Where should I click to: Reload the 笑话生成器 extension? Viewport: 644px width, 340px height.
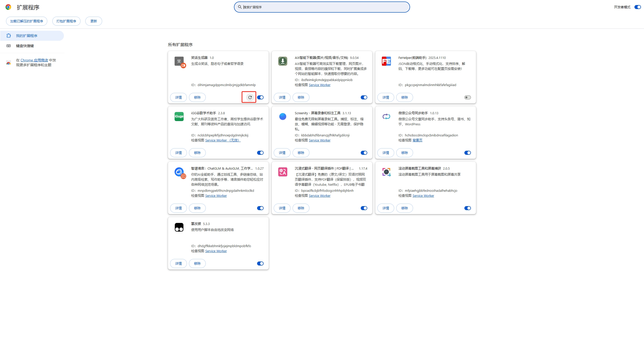pos(250,97)
